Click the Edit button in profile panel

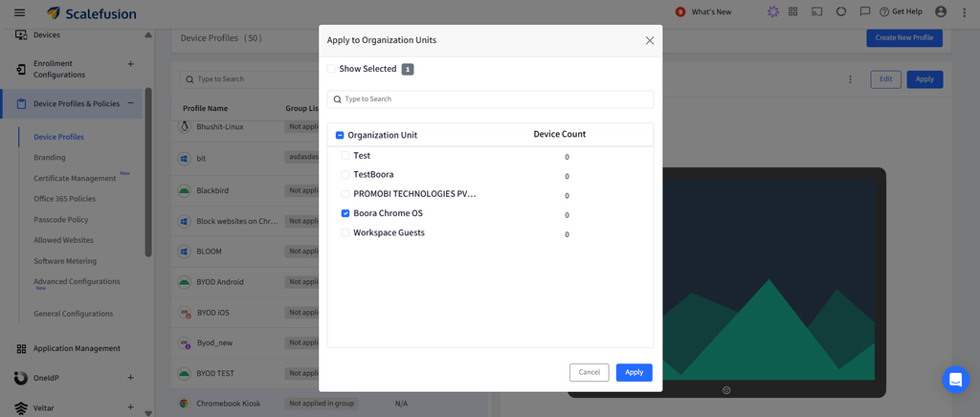[x=885, y=79]
